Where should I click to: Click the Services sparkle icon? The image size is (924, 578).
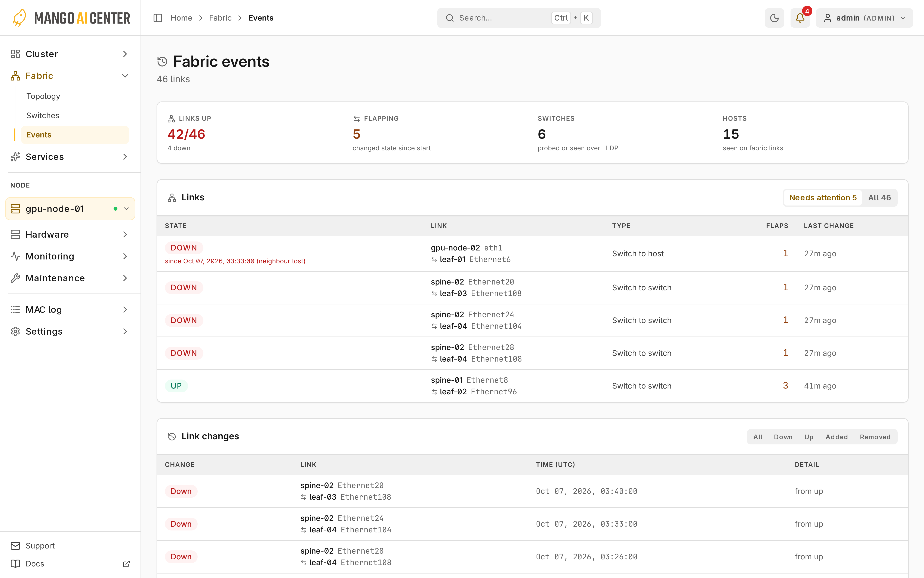tap(15, 157)
